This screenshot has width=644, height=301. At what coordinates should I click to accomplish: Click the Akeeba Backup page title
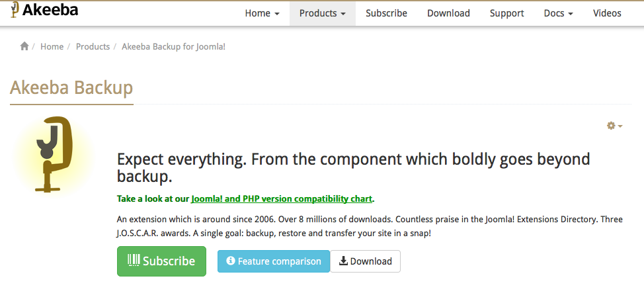pos(71,88)
